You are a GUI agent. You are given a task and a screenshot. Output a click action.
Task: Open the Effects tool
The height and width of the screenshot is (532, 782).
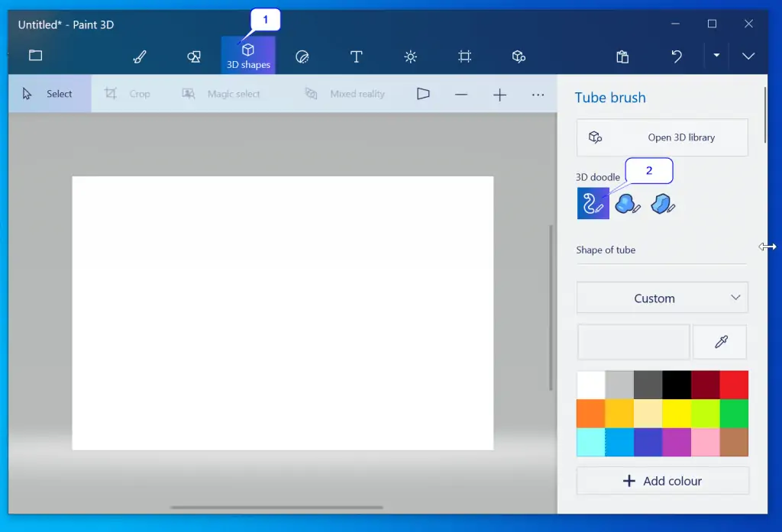411,56
